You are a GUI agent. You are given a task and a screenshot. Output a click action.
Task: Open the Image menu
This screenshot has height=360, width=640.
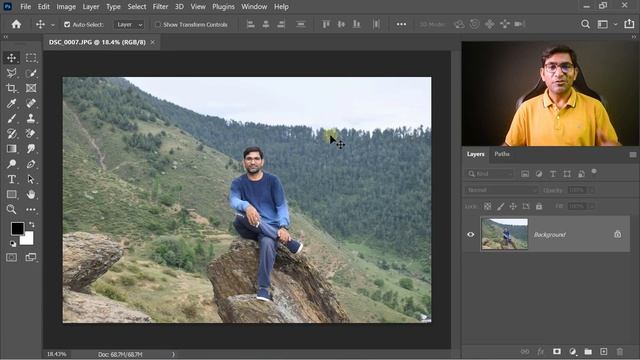[x=66, y=7]
